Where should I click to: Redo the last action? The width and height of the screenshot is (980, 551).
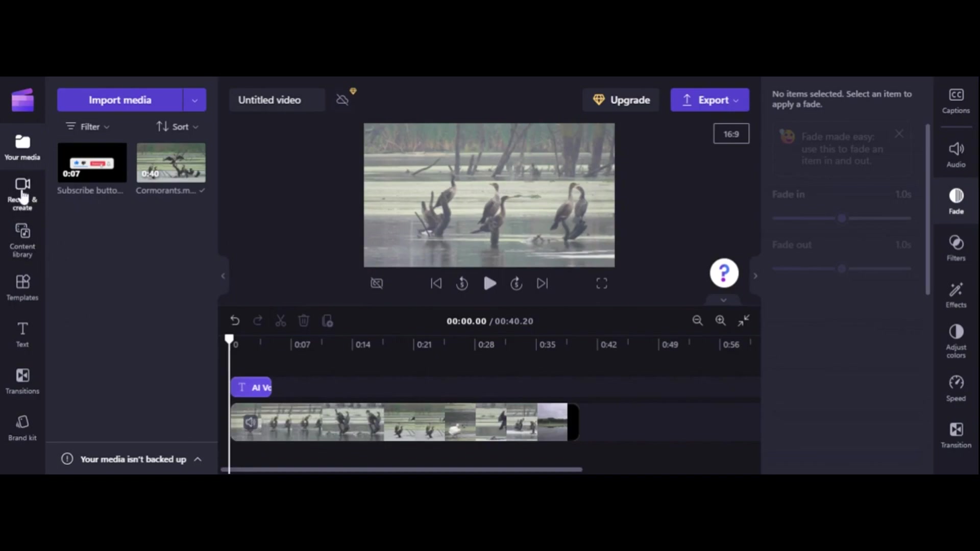tap(258, 320)
